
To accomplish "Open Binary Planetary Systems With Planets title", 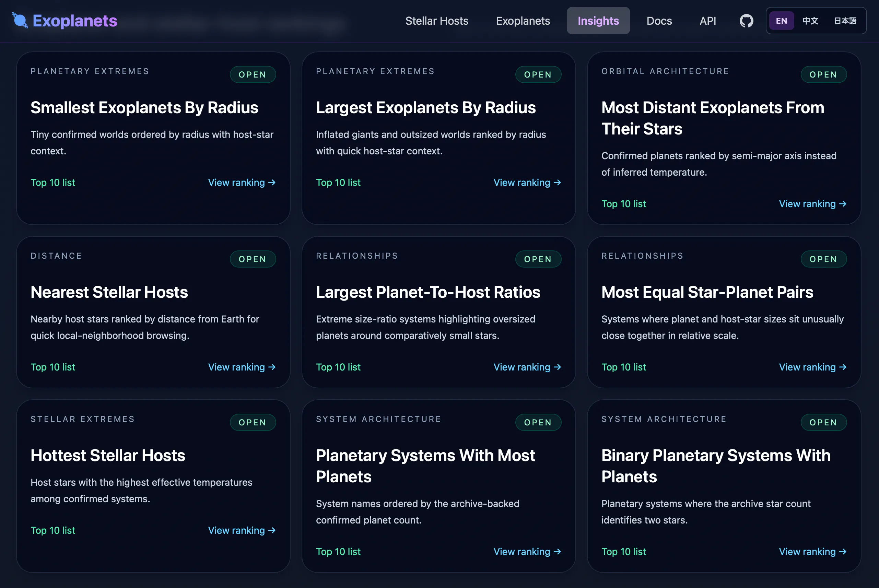I will [x=716, y=466].
